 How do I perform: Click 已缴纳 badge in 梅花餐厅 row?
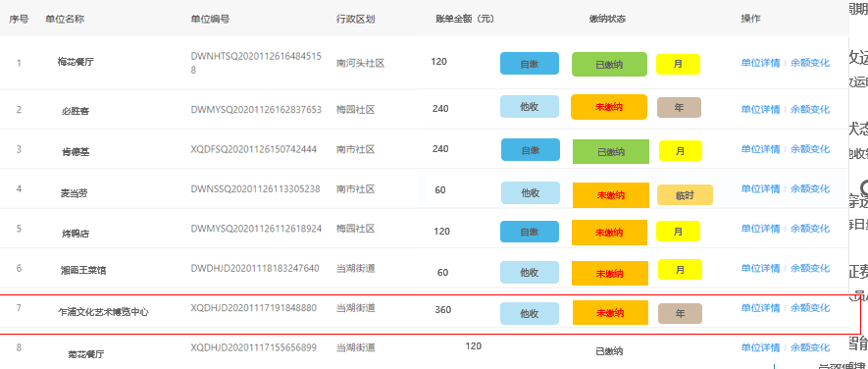[609, 64]
